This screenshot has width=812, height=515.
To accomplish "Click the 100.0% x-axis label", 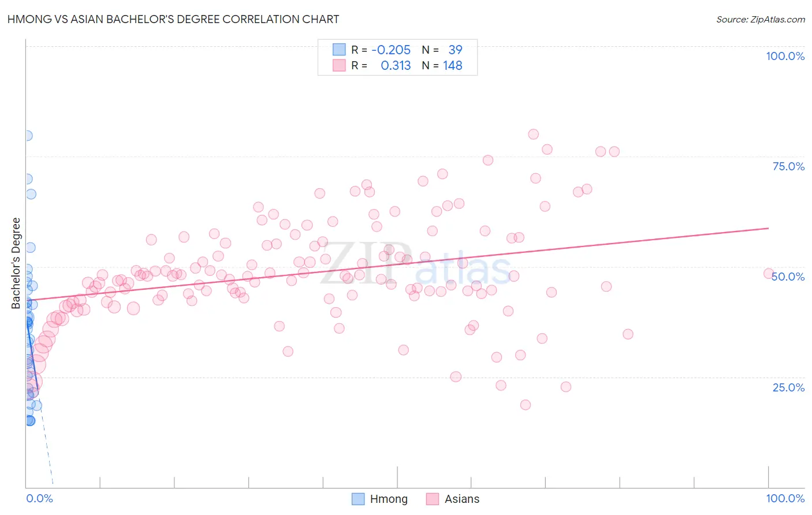I will (785, 498).
